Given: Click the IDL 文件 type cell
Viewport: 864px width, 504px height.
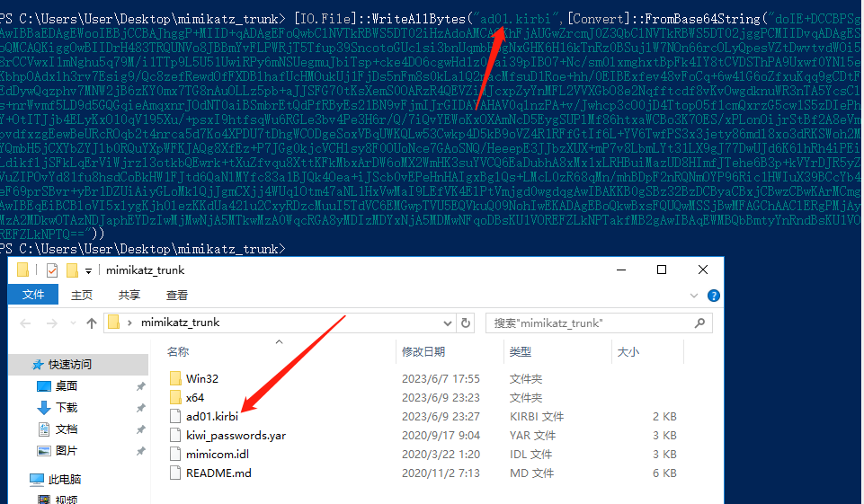Looking at the screenshot, I should (x=530, y=454).
